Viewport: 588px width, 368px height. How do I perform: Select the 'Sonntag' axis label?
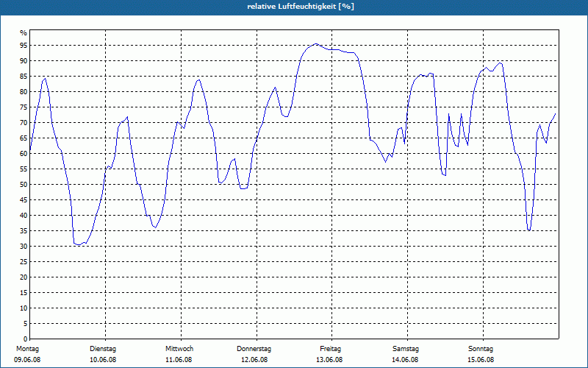click(x=481, y=349)
